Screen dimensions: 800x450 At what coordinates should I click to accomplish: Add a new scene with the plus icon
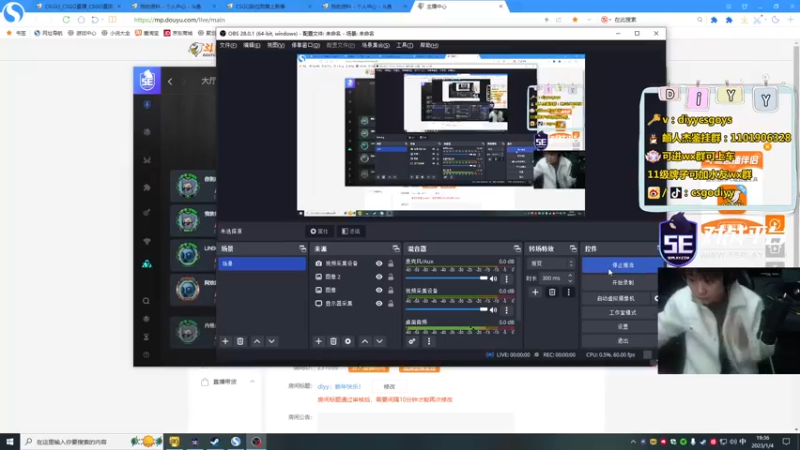pyautogui.click(x=225, y=341)
